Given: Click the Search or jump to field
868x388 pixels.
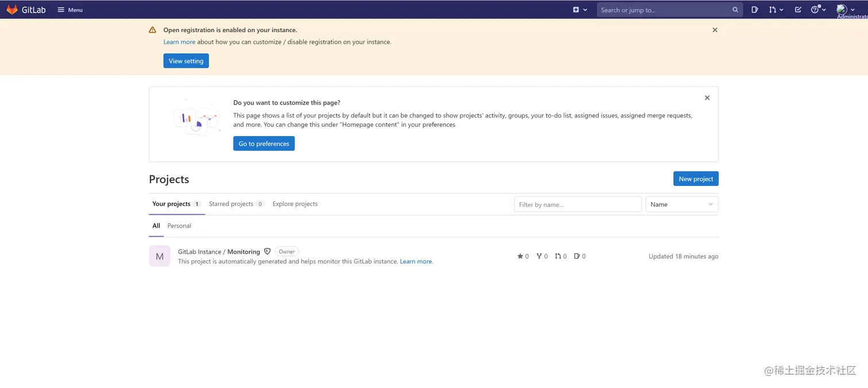Looking at the screenshot, I should [669, 10].
